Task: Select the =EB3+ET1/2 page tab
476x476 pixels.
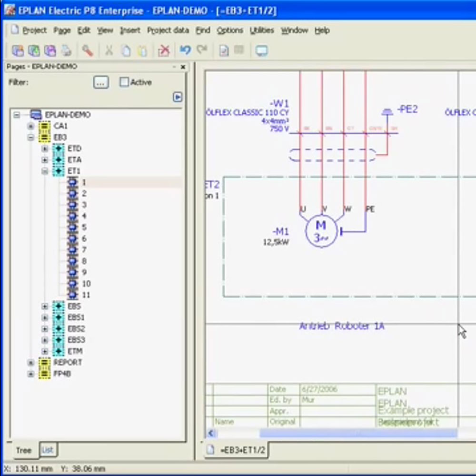Action: point(237,450)
